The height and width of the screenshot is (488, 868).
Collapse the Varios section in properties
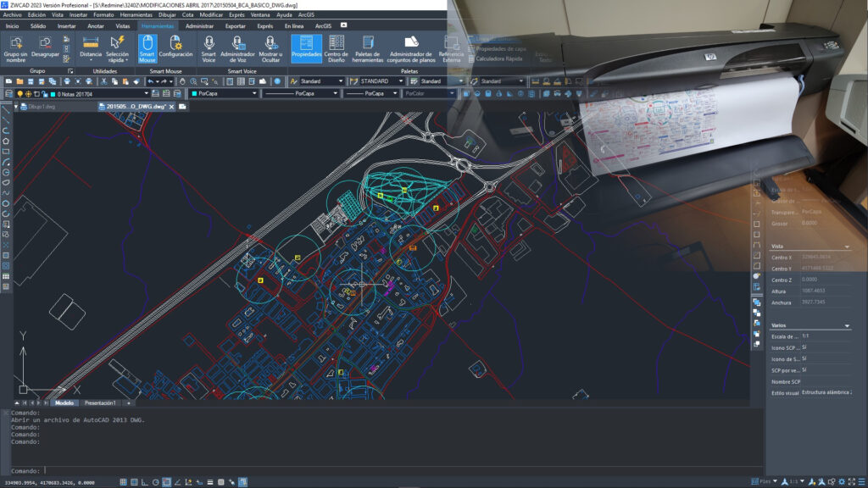[847, 326]
